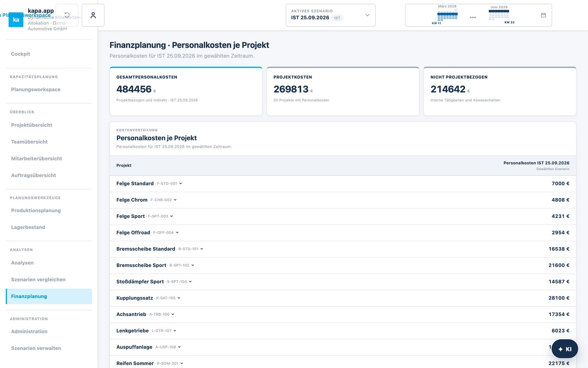Expand the Felge Chrom row chevron
588x368 pixels.
coord(175,200)
